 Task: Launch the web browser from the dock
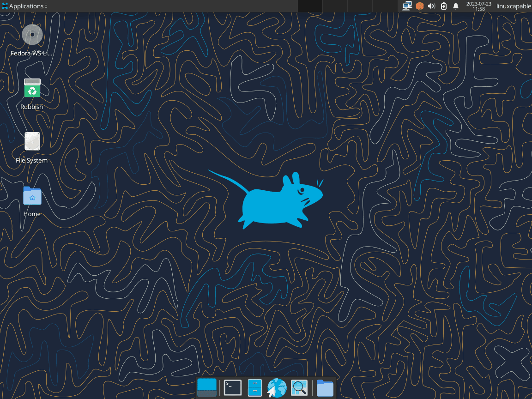(276, 387)
